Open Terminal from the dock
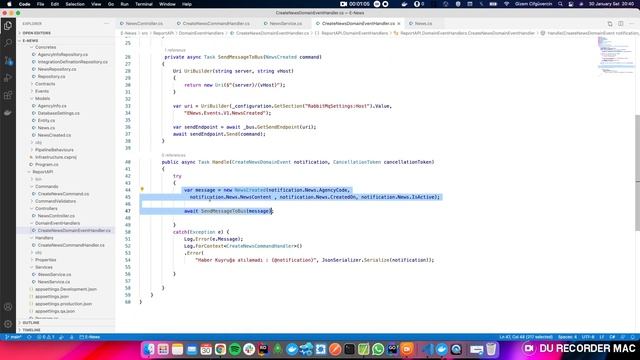640x360 pixels. click(x=349, y=349)
